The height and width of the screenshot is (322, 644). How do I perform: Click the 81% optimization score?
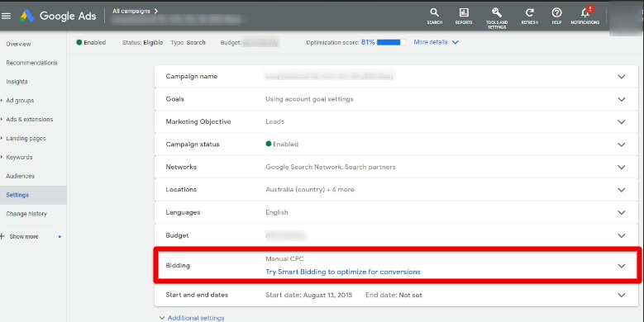(x=368, y=42)
